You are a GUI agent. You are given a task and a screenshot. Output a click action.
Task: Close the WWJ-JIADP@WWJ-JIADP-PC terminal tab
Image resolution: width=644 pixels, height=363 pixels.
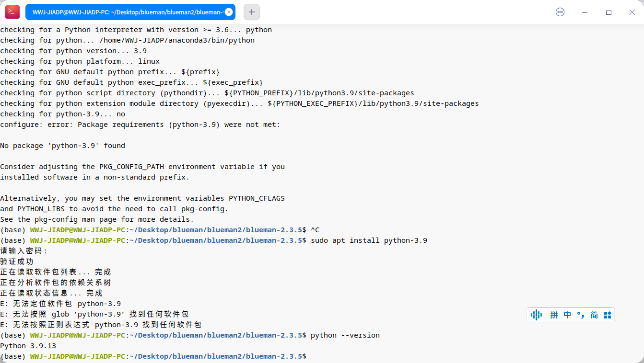click(x=229, y=12)
